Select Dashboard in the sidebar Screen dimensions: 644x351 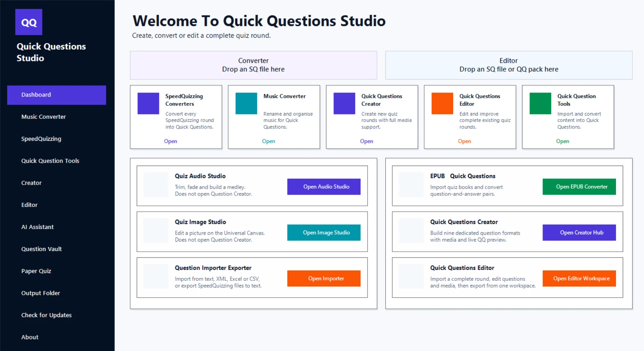pos(56,95)
